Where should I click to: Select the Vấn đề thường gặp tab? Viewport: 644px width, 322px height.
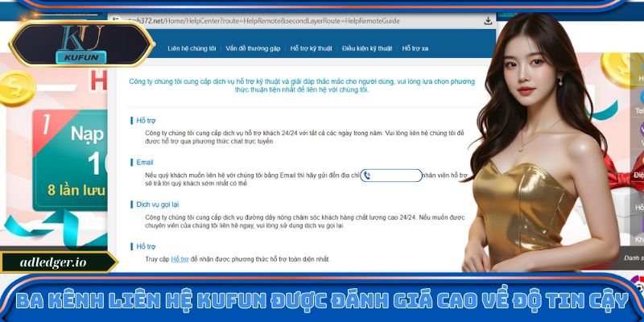(x=253, y=48)
